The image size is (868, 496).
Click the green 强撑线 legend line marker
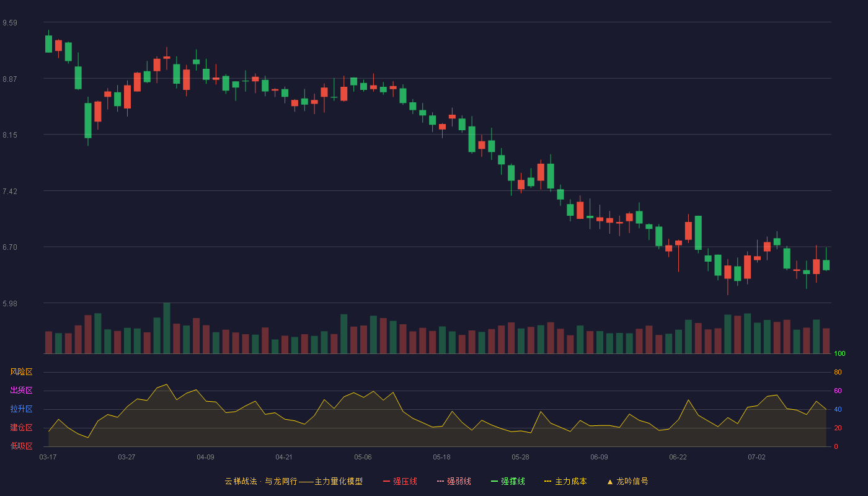[x=494, y=481]
